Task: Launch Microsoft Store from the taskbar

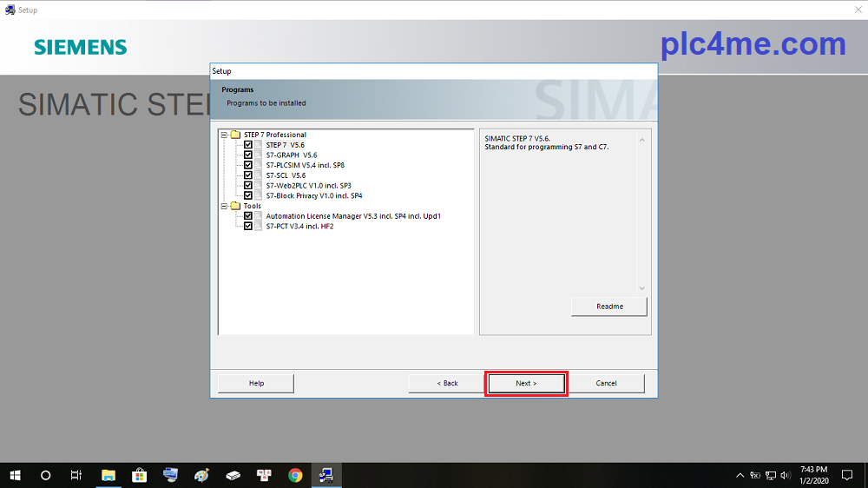Action: [139, 475]
